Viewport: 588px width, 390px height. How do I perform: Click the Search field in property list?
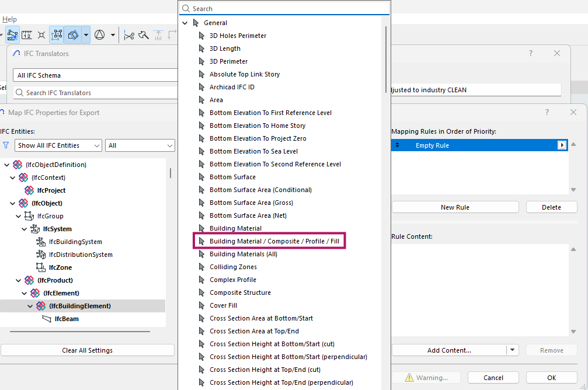pos(286,9)
